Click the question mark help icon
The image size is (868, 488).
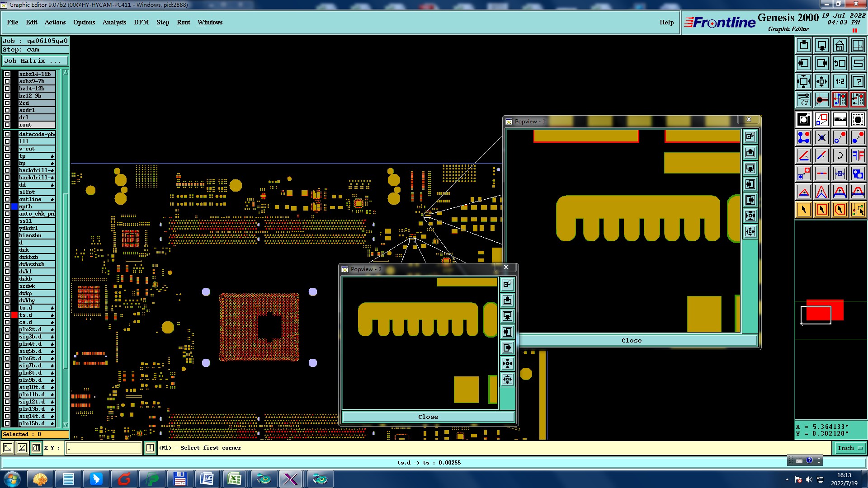[x=858, y=81]
